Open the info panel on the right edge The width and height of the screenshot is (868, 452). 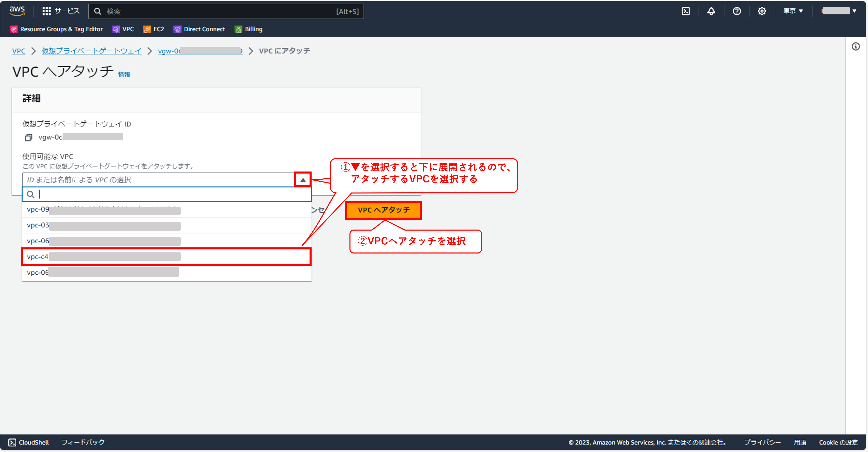point(856,46)
